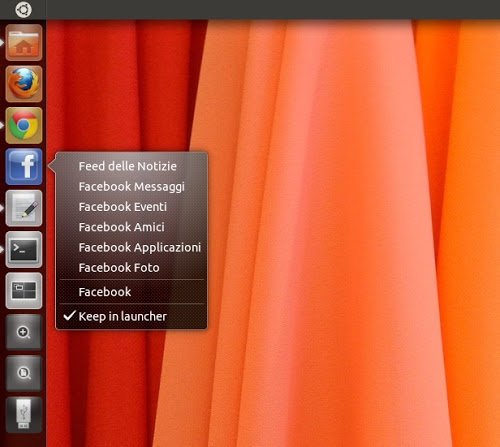Open the files lens search icon

point(24,373)
